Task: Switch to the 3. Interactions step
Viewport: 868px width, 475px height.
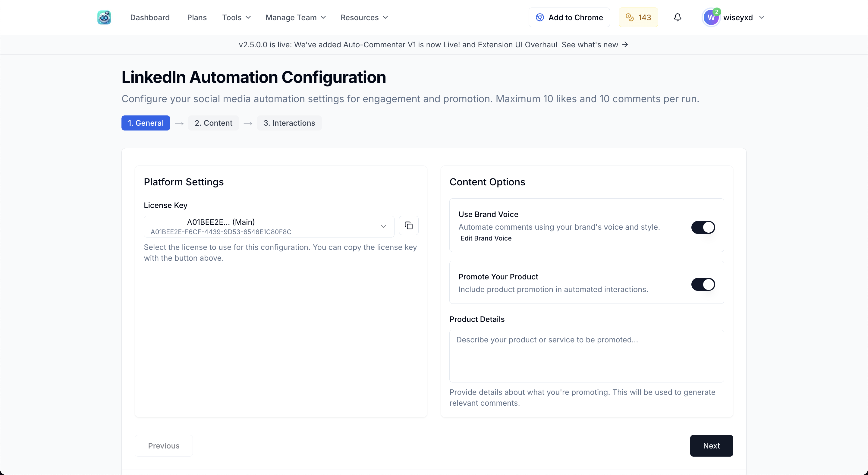Action: click(289, 123)
